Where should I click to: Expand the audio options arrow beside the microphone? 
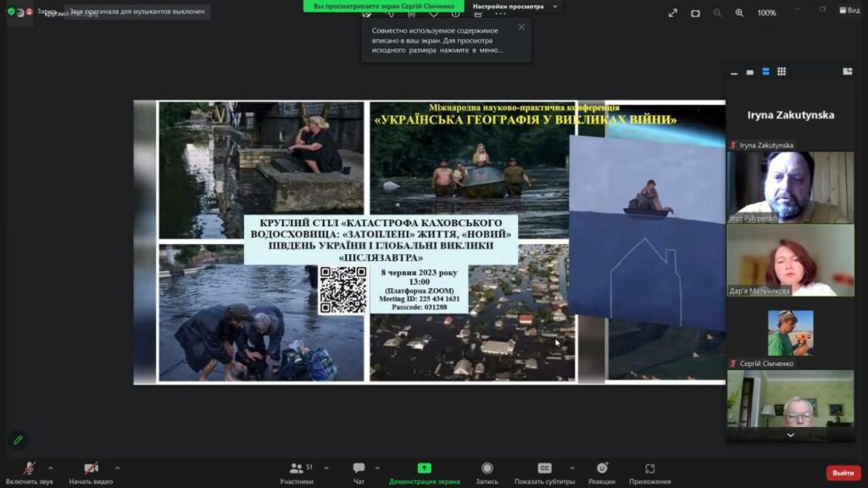tap(50, 468)
